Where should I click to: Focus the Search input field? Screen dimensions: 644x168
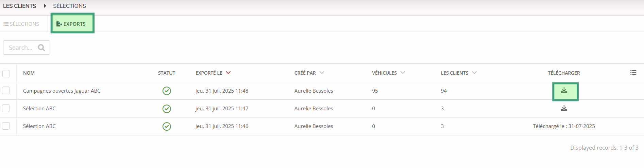pos(27,48)
